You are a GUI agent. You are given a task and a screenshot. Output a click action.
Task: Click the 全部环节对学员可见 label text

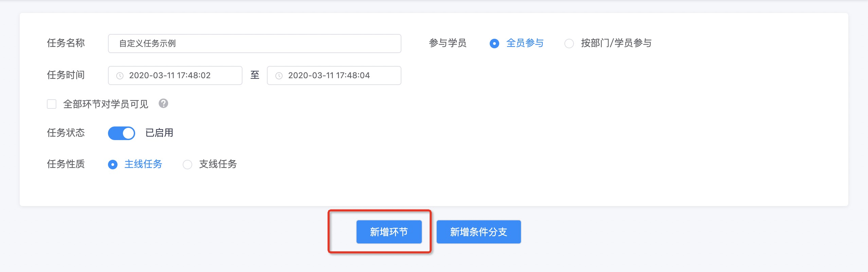click(106, 104)
